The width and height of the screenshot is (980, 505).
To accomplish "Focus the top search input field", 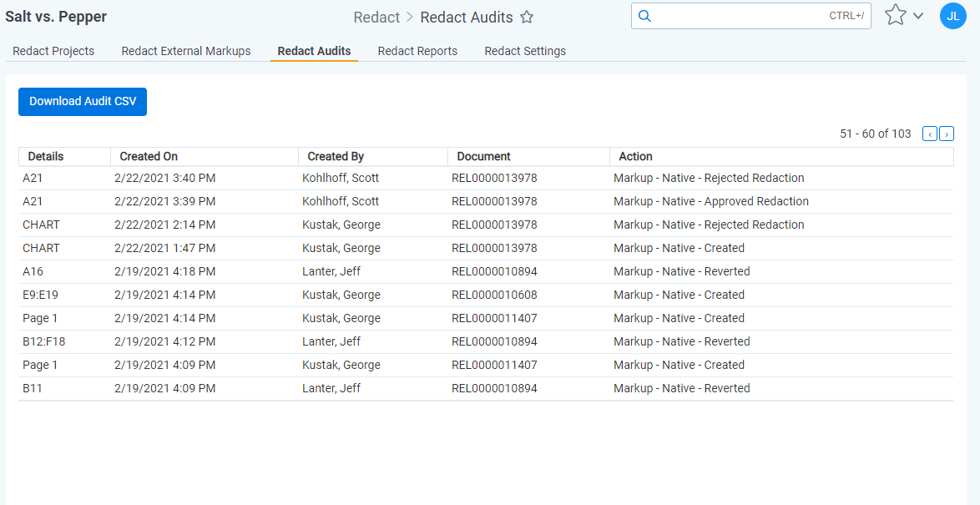I will click(x=750, y=16).
